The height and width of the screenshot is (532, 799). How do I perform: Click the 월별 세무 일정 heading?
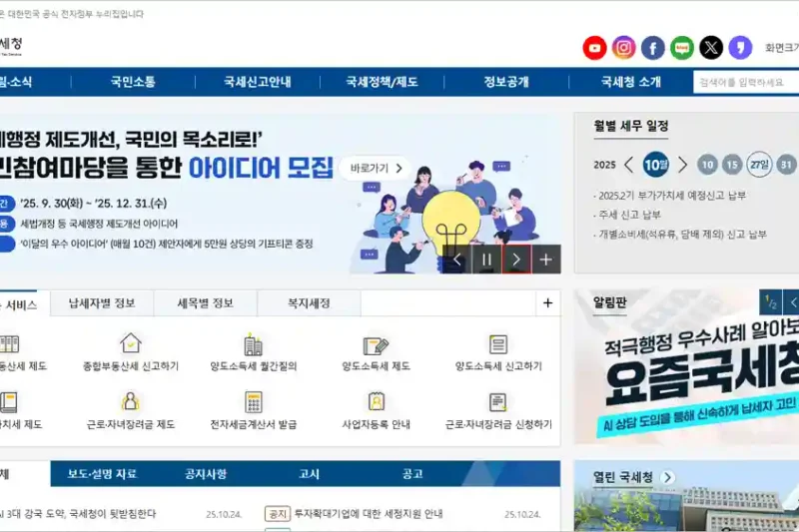631,126
